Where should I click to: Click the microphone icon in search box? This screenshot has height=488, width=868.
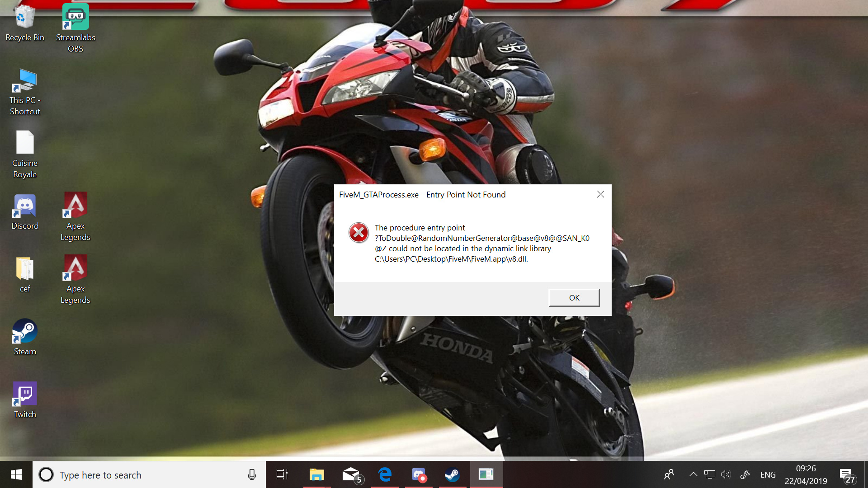(252, 474)
